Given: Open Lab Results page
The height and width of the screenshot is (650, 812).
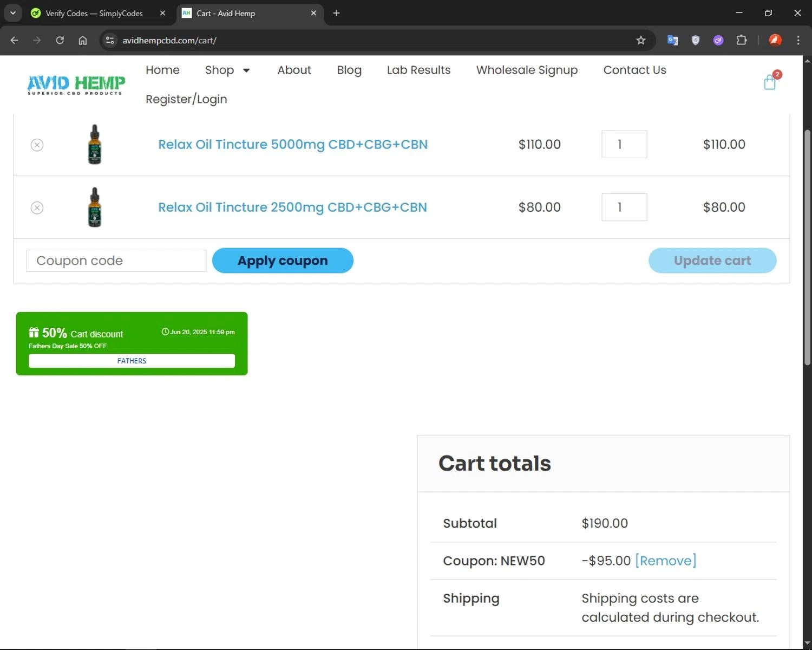Looking at the screenshot, I should click(418, 70).
